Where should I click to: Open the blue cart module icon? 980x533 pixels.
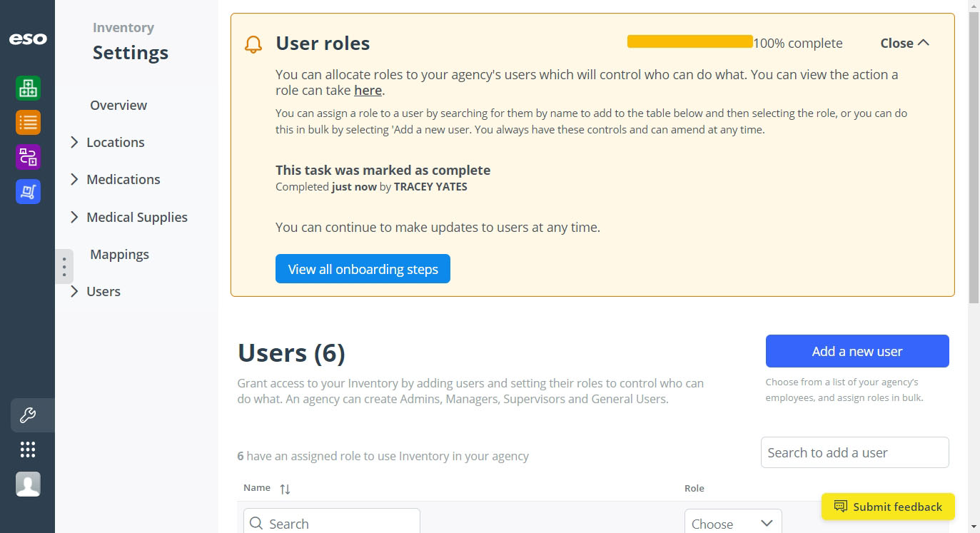coord(28,191)
